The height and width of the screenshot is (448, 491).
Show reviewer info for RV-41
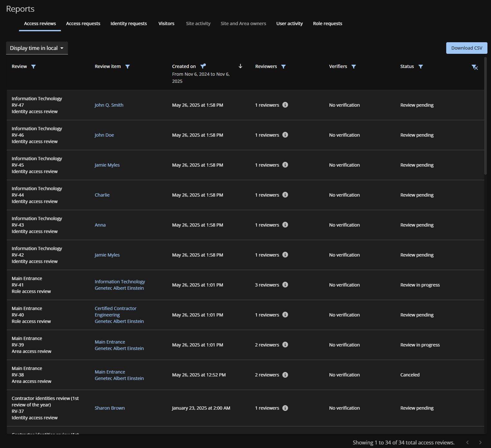pyautogui.click(x=285, y=285)
